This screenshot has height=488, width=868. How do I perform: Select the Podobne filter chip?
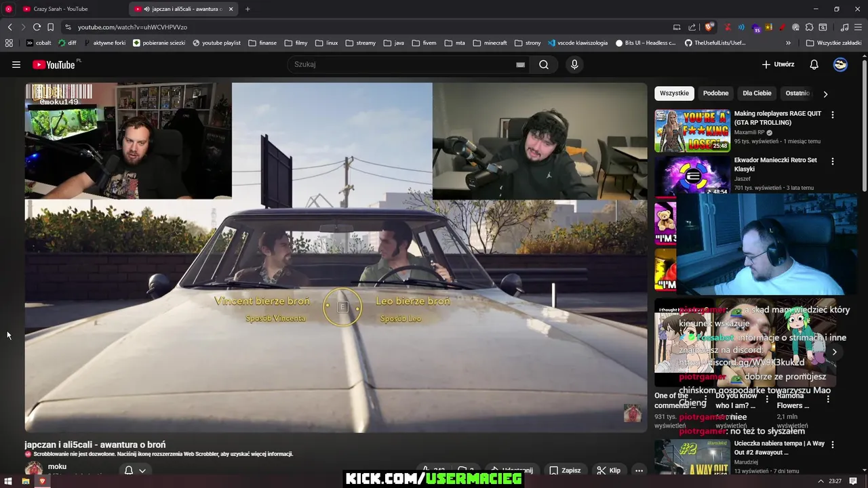click(715, 94)
